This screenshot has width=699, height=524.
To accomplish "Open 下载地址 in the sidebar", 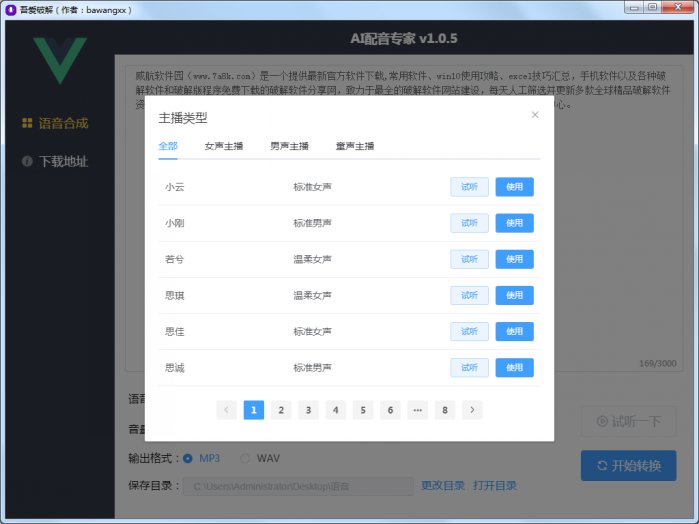I will tap(56, 161).
